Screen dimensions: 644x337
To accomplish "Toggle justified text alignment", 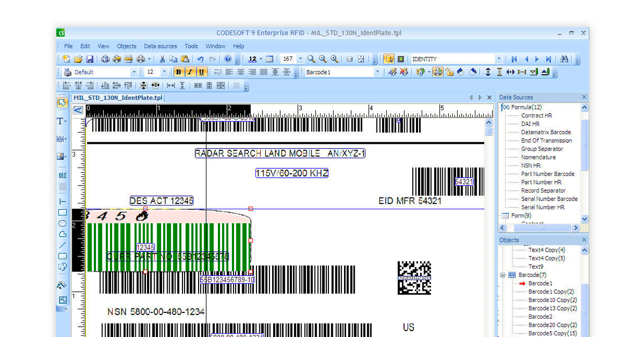I will point(264,72).
